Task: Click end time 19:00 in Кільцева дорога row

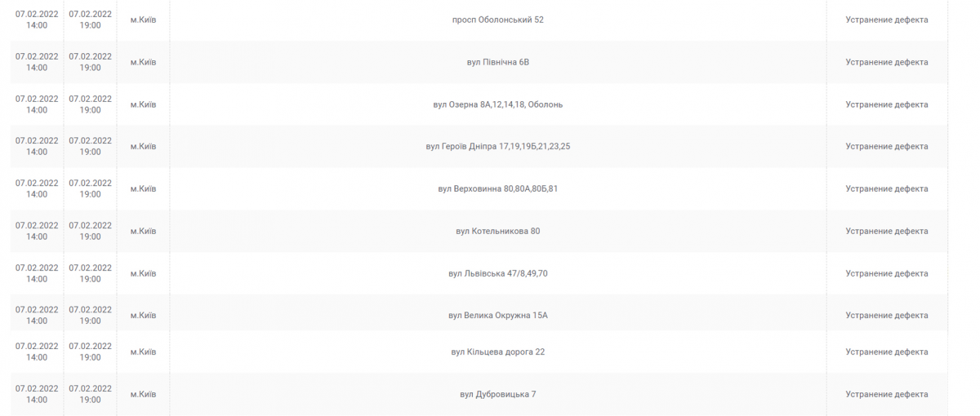Action: (x=91, y=357)
